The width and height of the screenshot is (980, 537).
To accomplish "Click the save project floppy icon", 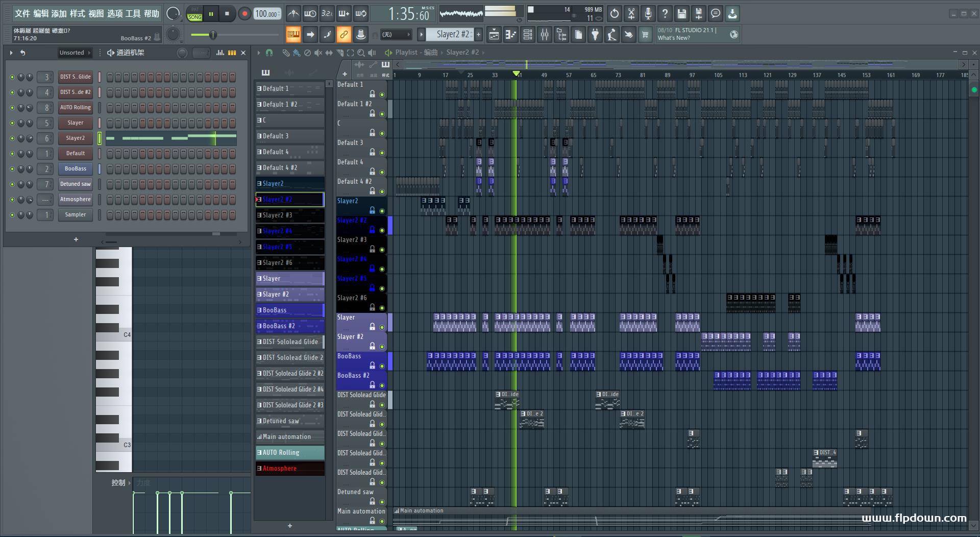I will [x=682, y=14].
